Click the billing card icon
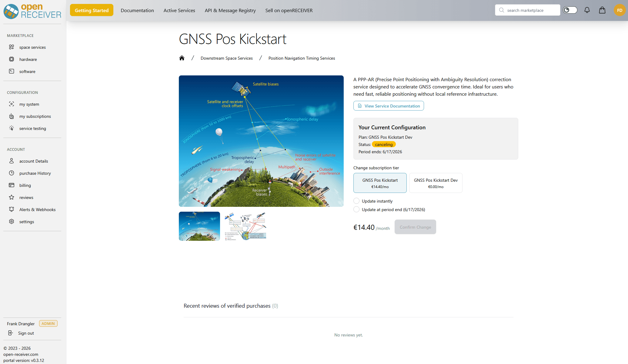The image size is (628, 364). [12, 185]
